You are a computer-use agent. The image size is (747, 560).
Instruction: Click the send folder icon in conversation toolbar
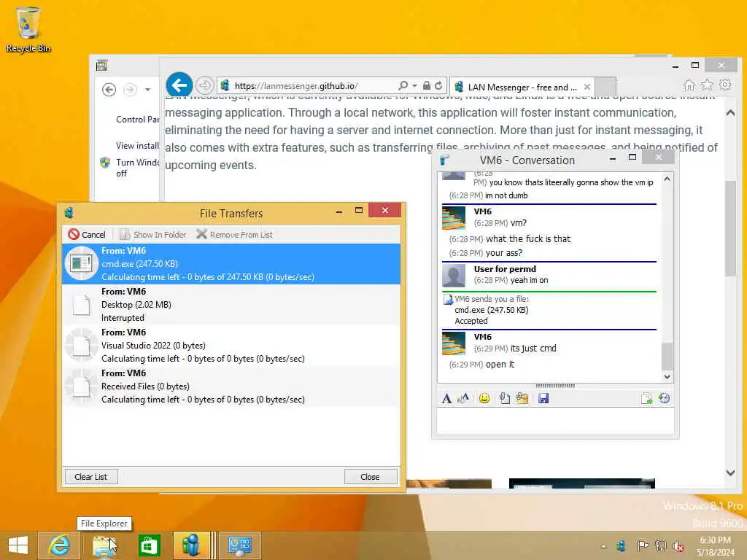[x=522, y=398]
